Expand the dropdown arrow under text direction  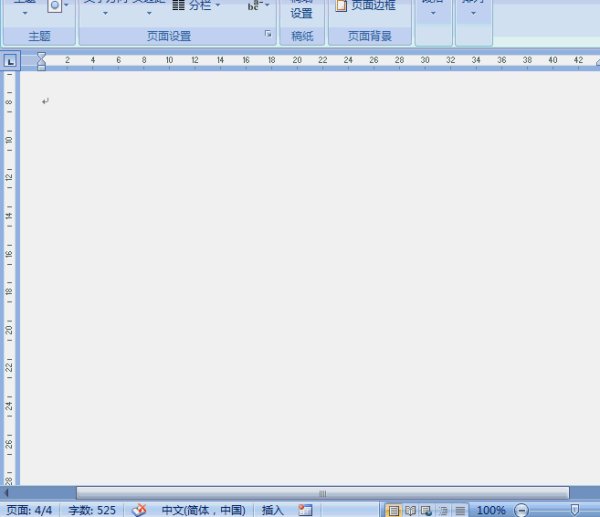click(x=105, y=13)
